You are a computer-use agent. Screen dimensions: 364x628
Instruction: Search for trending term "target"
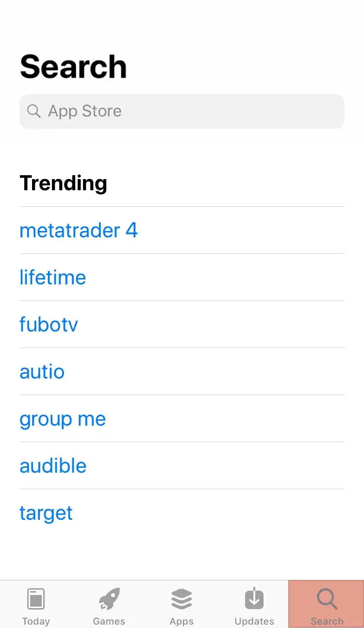click(x=46, y=513)
